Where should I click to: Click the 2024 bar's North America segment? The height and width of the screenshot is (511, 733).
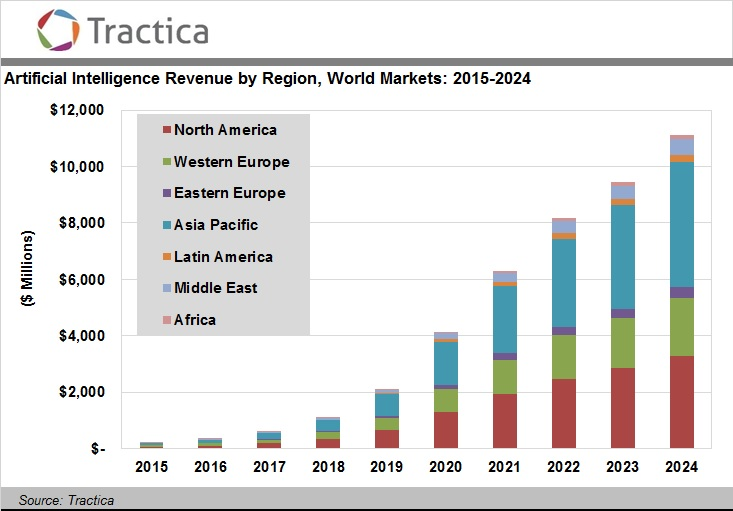point(682,402)
